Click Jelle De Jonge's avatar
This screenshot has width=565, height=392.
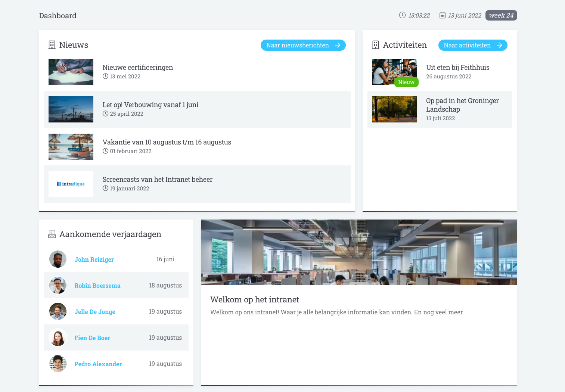point(58,311)
